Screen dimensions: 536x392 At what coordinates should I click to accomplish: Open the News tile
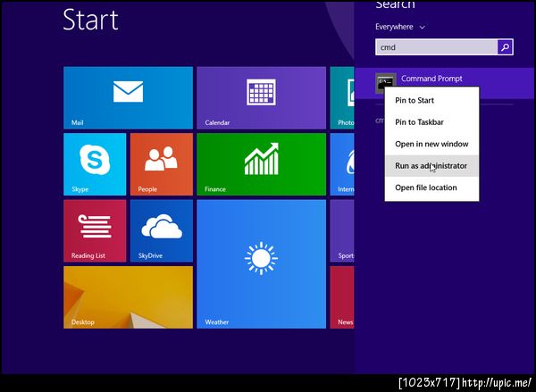pos(342,297)
